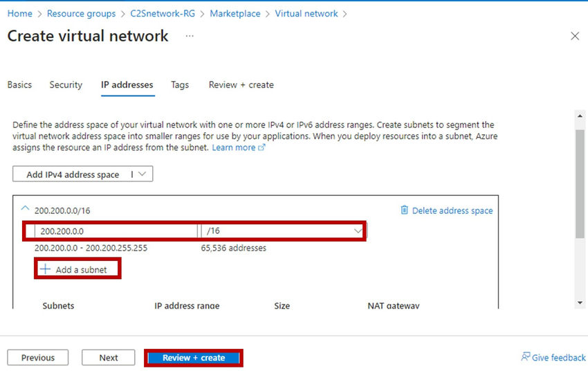Viewport: 588px width, 371px height.
Task: Click the Home breadcrumb link
Action: [x=20, y=14]
